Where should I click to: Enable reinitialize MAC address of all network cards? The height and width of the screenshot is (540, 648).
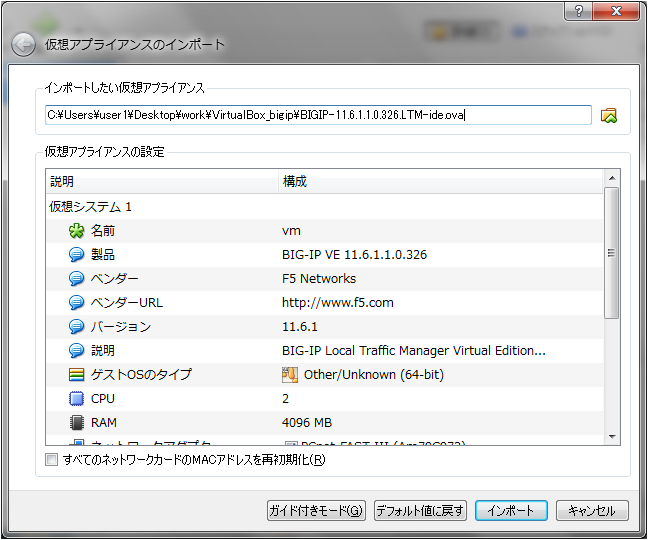51,459
